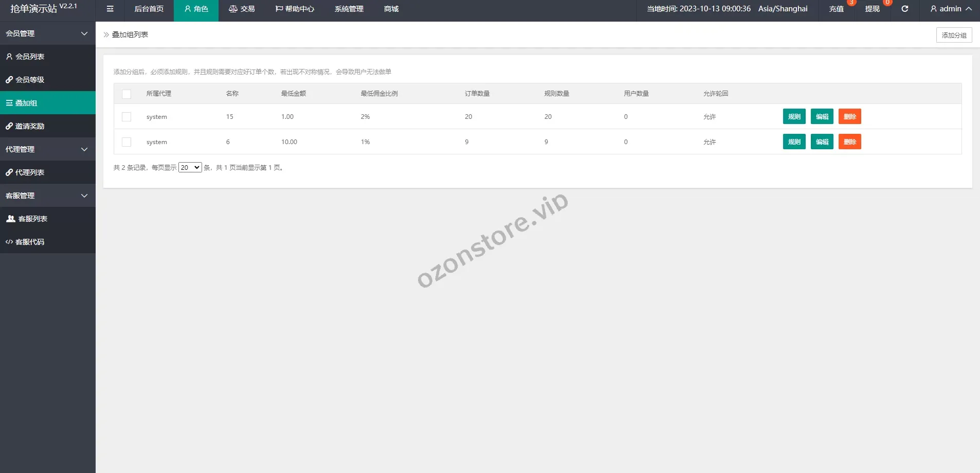Click the sidebar collapse hamburger icon
Image resolution: width=980 pixels, height=473 pixels.
[110, 9]
